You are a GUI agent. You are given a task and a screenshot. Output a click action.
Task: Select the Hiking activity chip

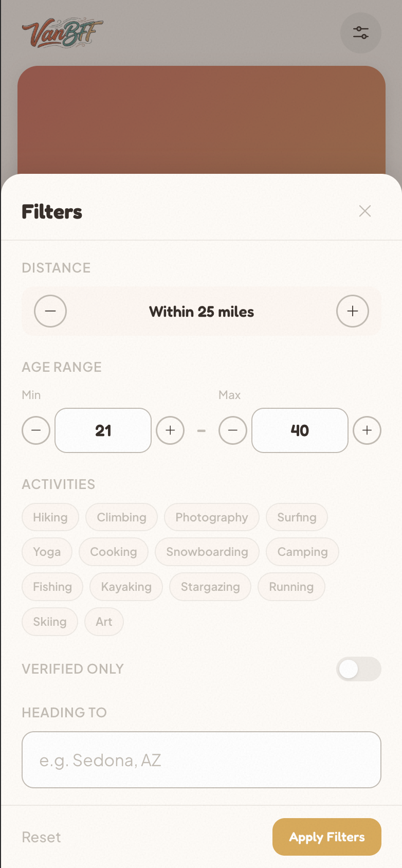tap(50, 517)
